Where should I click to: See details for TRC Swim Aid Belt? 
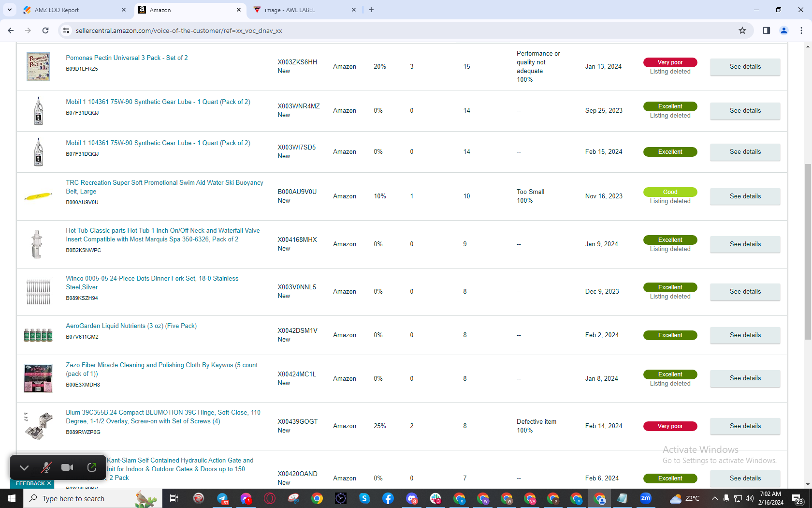(745, 196)
